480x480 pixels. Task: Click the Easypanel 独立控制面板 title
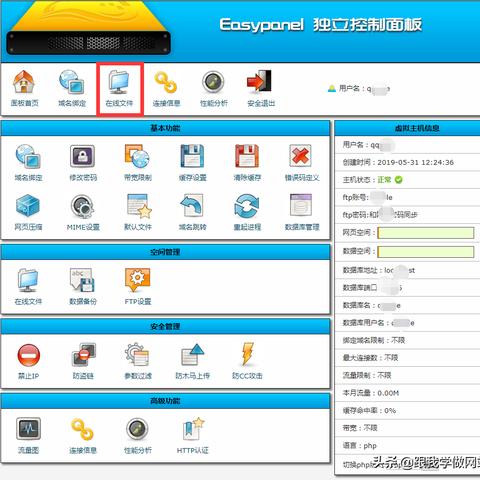pyautogui.click(x=321, y=25)
